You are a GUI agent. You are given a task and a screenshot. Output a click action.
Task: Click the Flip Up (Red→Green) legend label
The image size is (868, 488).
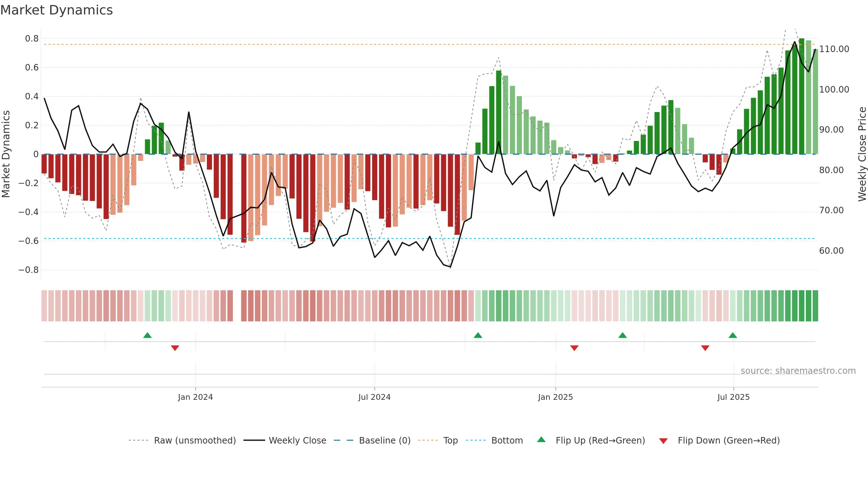coord(600,440)
